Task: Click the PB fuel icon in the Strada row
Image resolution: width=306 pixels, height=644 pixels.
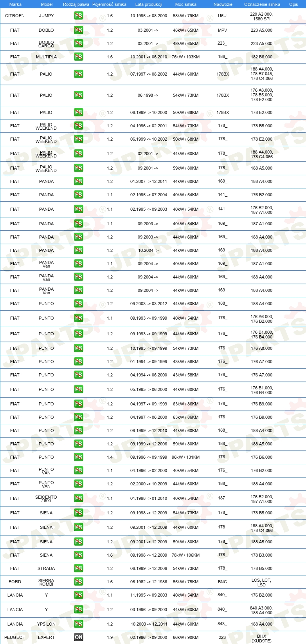Action: (x=79, y=568)
